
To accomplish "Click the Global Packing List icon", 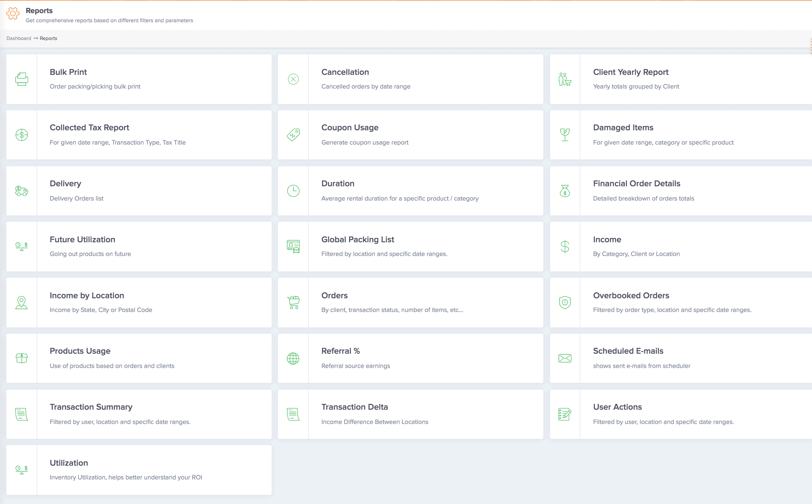I will point(293,246).
